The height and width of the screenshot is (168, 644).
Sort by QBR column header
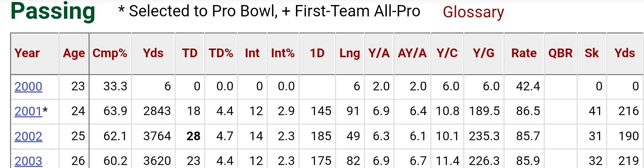pyautogui.click(x=561, y=53)
